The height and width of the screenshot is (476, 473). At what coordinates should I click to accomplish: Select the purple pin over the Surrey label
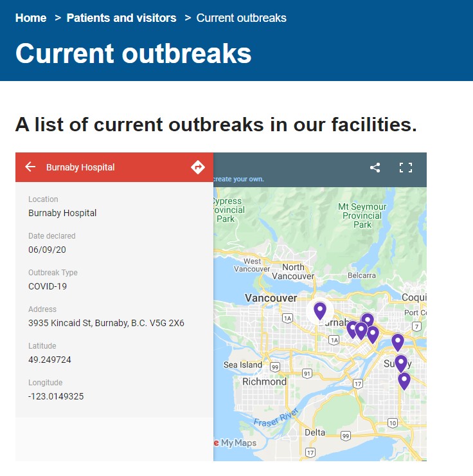(x=401, y=363)
